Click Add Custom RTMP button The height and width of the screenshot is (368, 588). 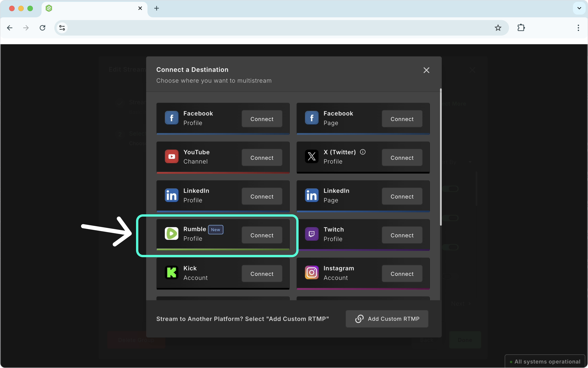click(x=387, y=319)
